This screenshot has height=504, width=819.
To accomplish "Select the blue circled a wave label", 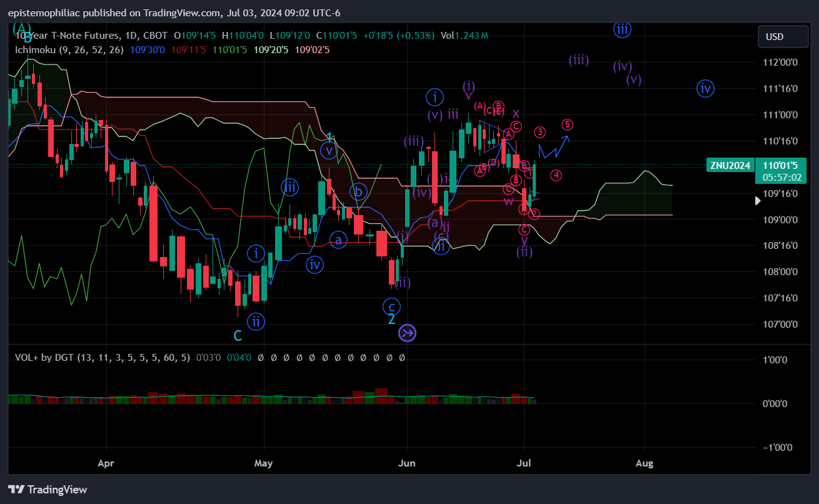I will click(338, 240).
